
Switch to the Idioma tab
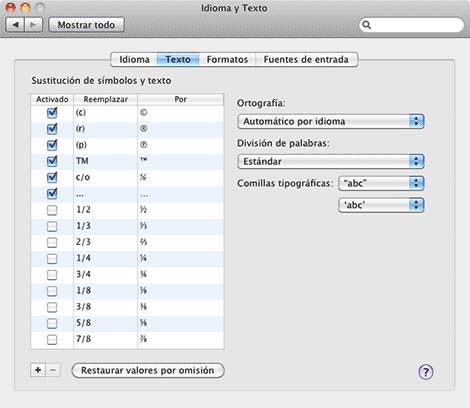click(x=134, y=59)
